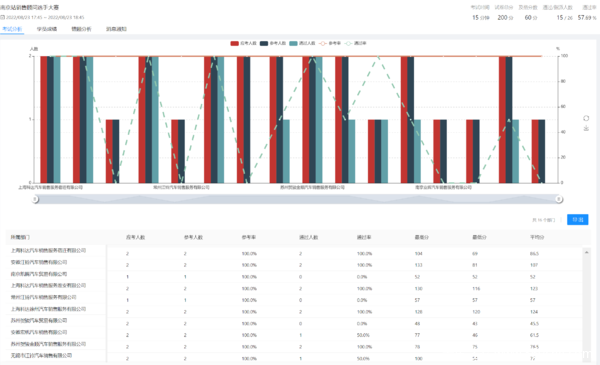The height and width of the screenshot is (365, 600).
Task: Click the chart refresh icon
Action: point(586,119)
